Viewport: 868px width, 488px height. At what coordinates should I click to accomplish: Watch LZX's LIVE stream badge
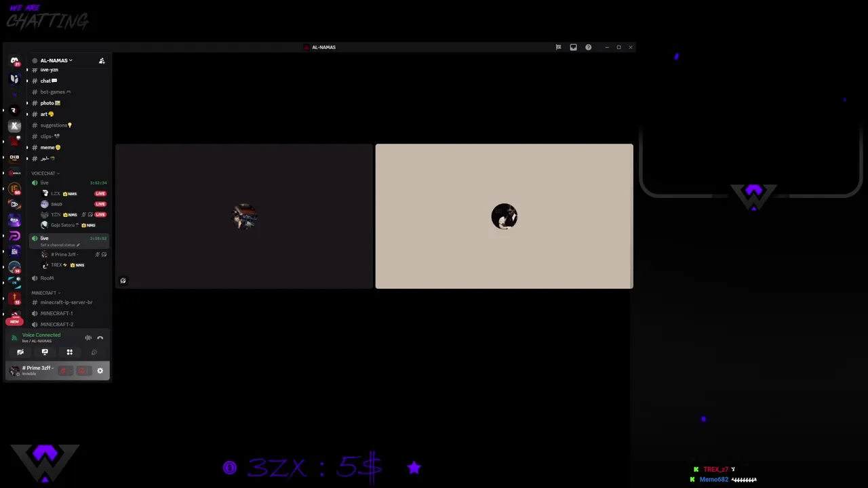click(100, 194)
